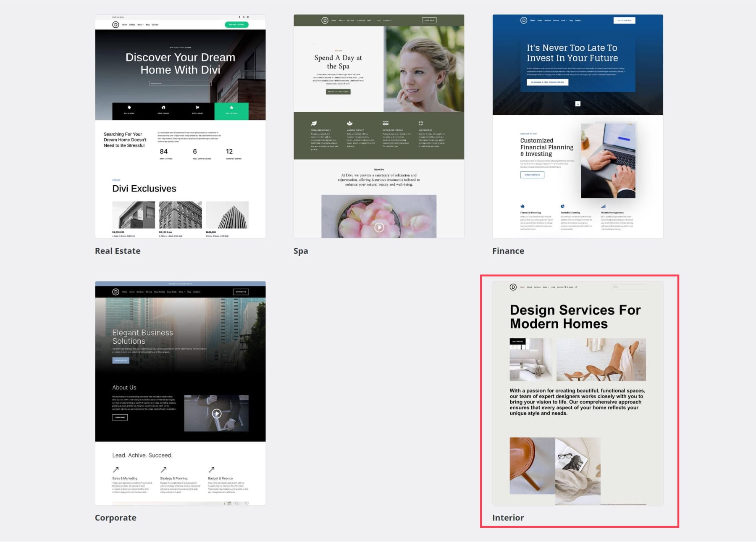Open the Shop dropdown in the Real Estate navigation
The height and width of the screenshot is (542, 756).
point(141,24)
